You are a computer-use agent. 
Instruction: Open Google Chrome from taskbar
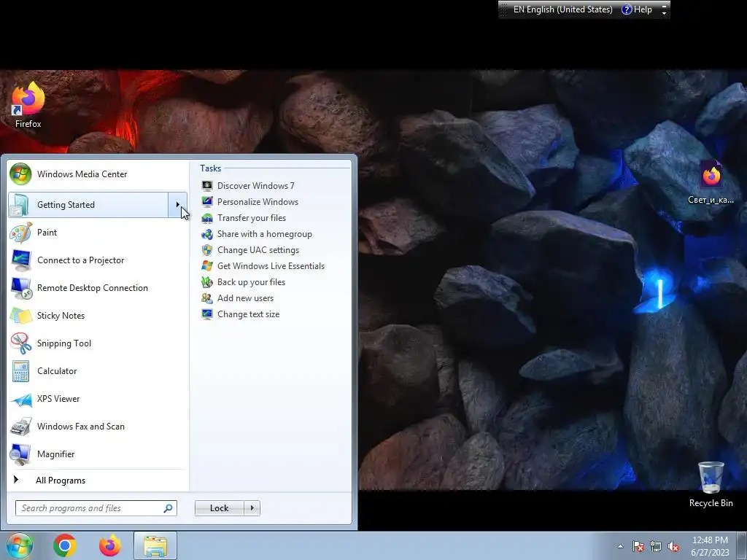coord(65,545)
